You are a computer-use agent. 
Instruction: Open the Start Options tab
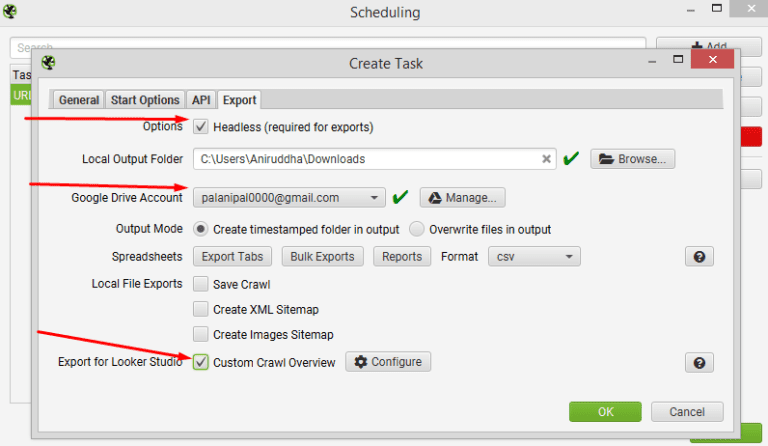point(145,100)
